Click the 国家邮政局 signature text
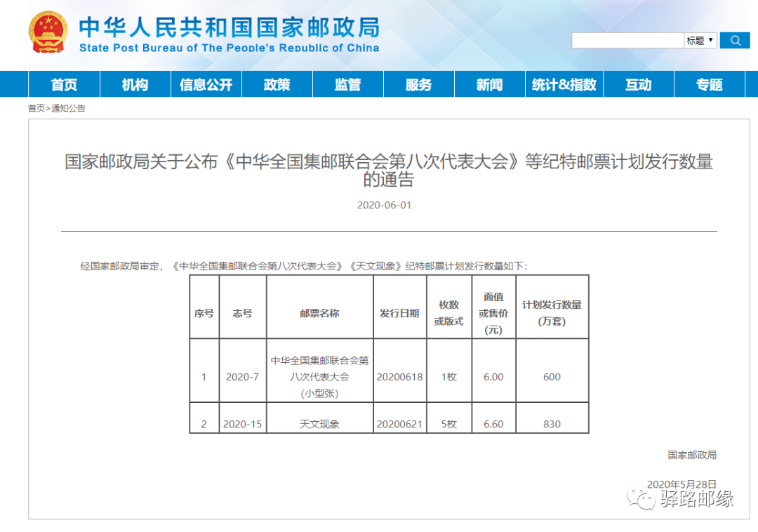 pyautogui.click(x=692, y=455)
